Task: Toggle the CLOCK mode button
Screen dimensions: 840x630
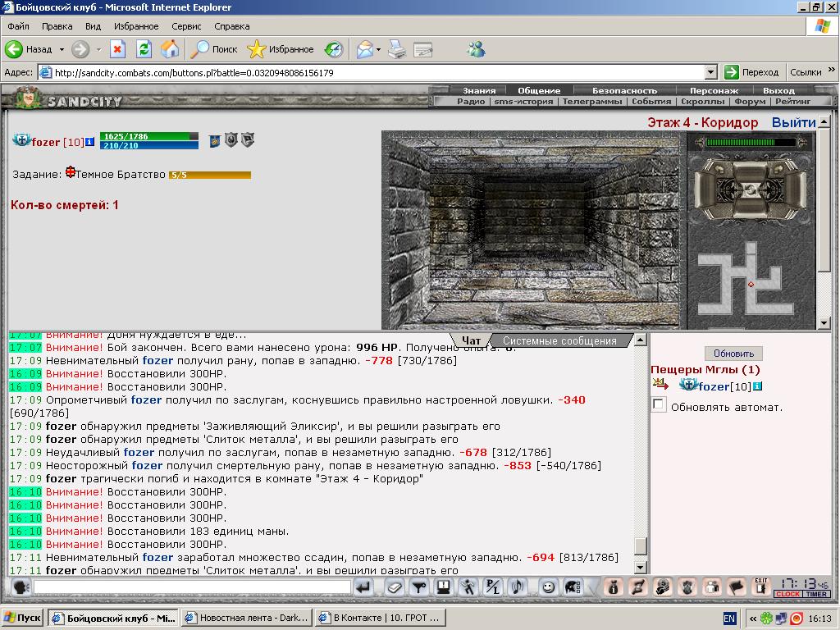Action: coord(787,594)
